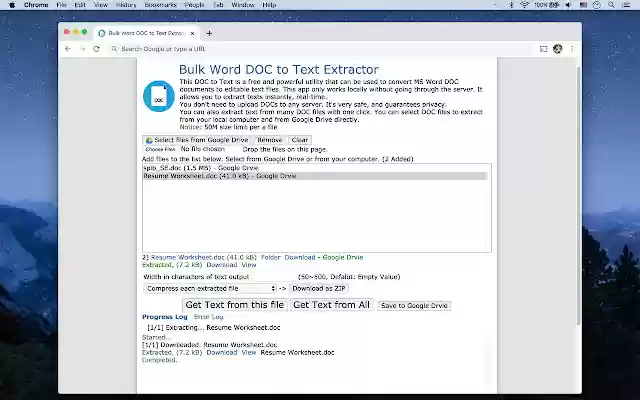The width and height of the screenshot is (640, 400).
Task: Click Download link in progress log
Action: tap(222, 353)
